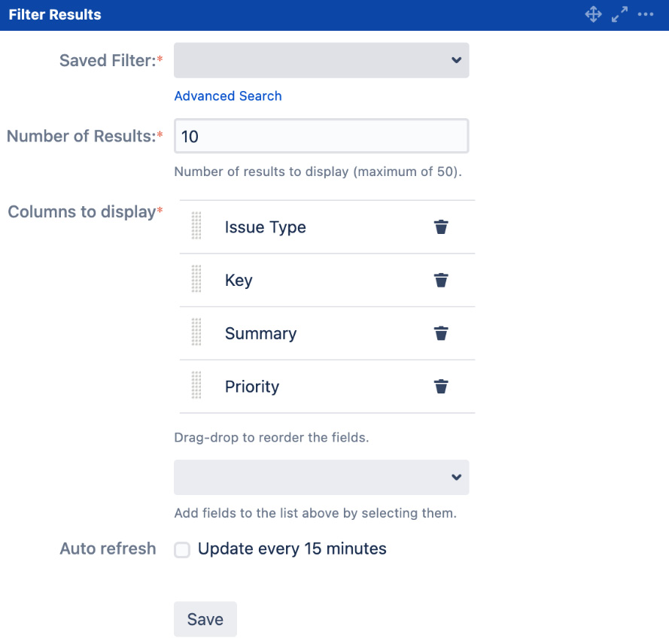This screenshot has height=644, width=669.
Task: Click the gadget move handle icon
Action: point(593,14)
